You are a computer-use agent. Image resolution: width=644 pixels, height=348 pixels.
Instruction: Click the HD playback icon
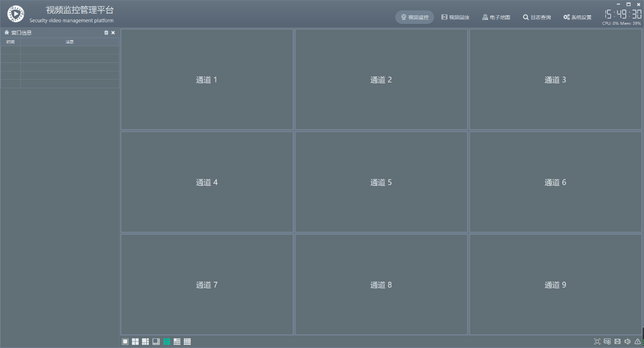607,341
